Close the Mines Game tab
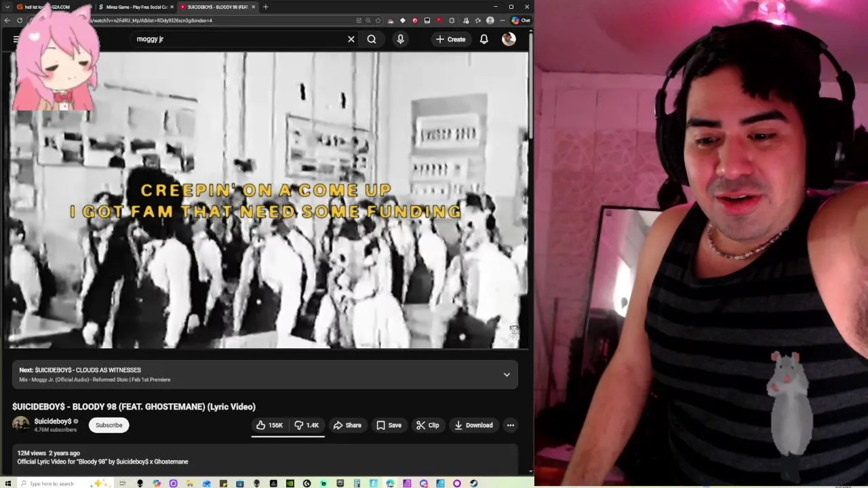868x488 pixels. pyautogui.click(x=172, y=7)
